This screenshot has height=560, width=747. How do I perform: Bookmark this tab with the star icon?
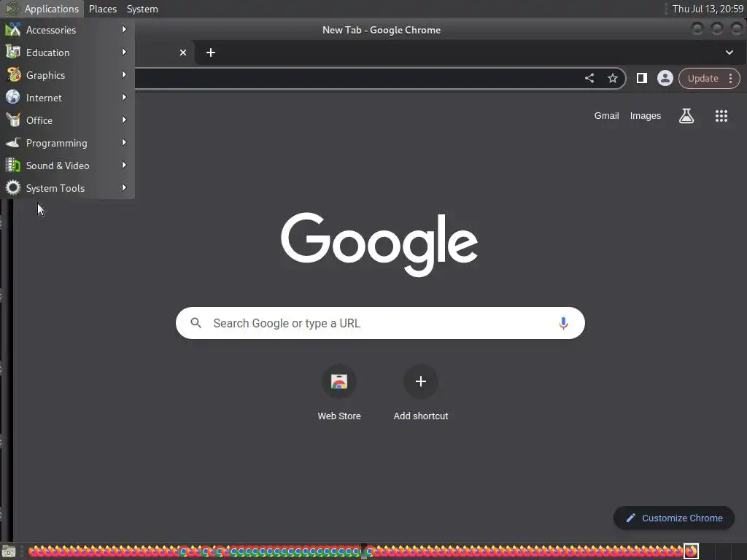click(613, 78)
